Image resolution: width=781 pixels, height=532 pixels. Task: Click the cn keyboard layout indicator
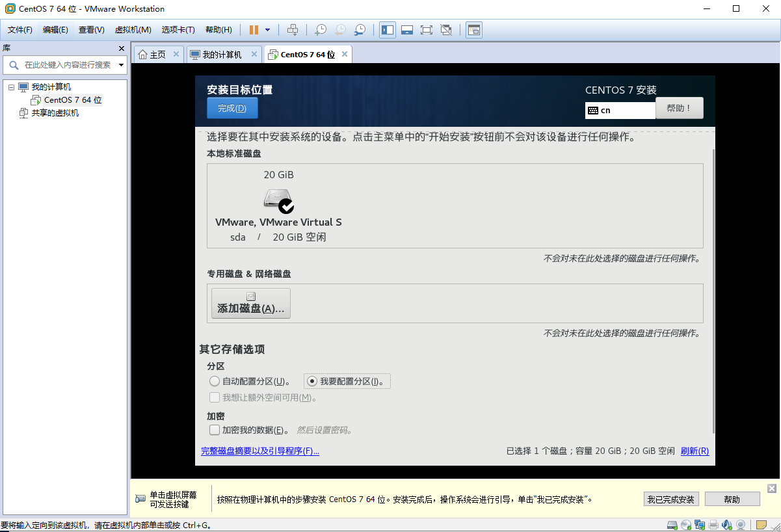620,111
